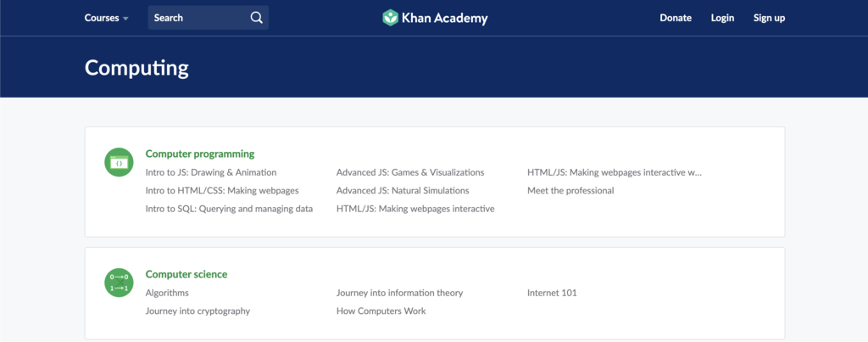
Task: Click into the Search input field
Action: click(x=199, y=18)
